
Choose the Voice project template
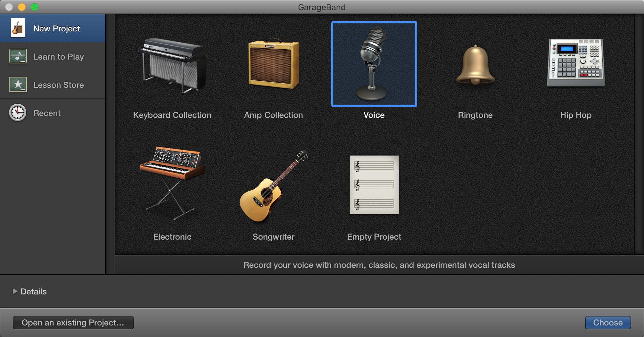pos(374,64)
